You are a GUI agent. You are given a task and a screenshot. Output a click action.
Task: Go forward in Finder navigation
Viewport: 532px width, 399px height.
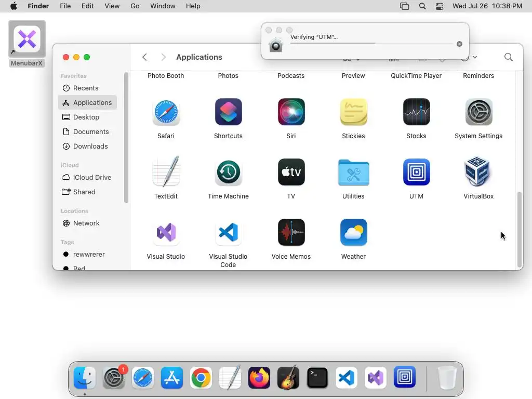click(163, 57)
